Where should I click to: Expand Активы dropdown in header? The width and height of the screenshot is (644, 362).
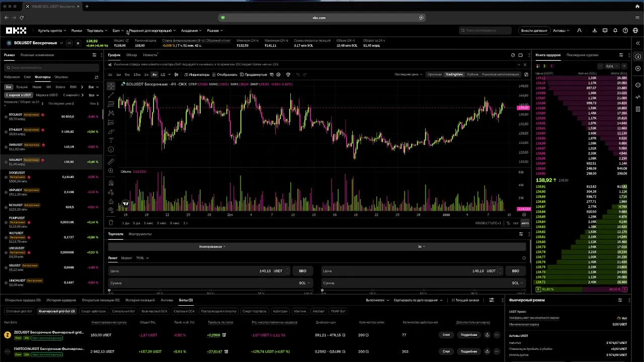point(561,31)
